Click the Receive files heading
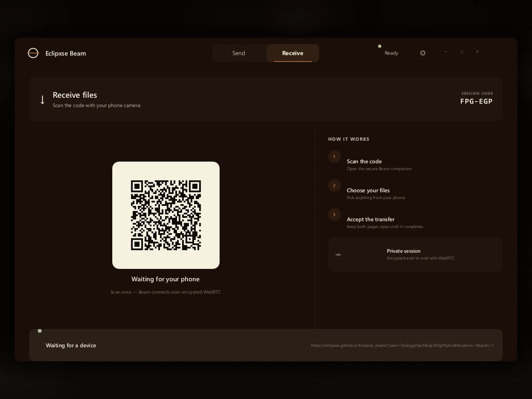 [x=75, y=95]
